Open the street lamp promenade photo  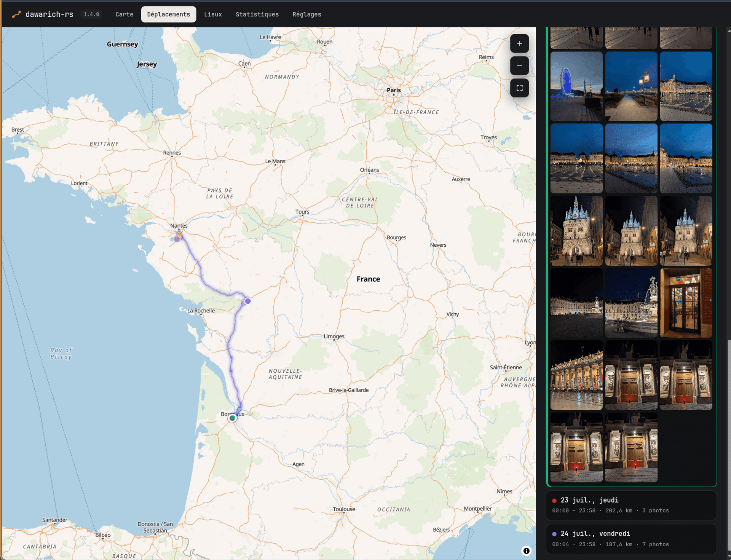[631, 86]
